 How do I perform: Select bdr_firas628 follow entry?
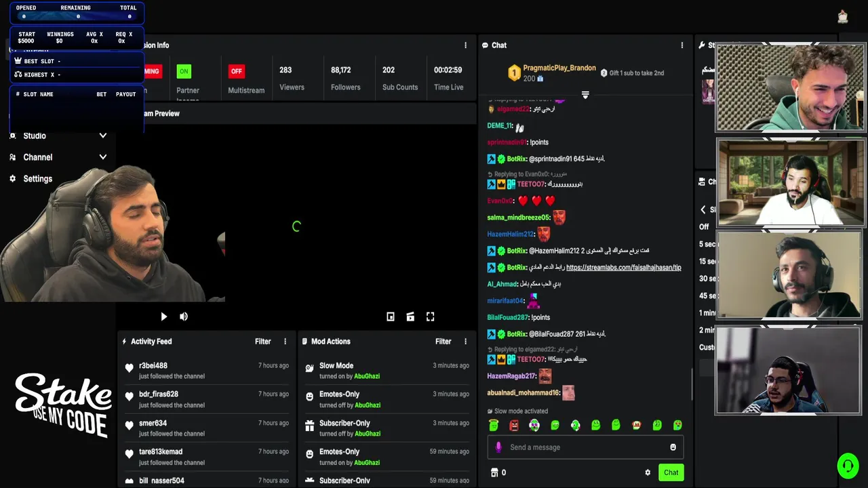tap(207, 399)
